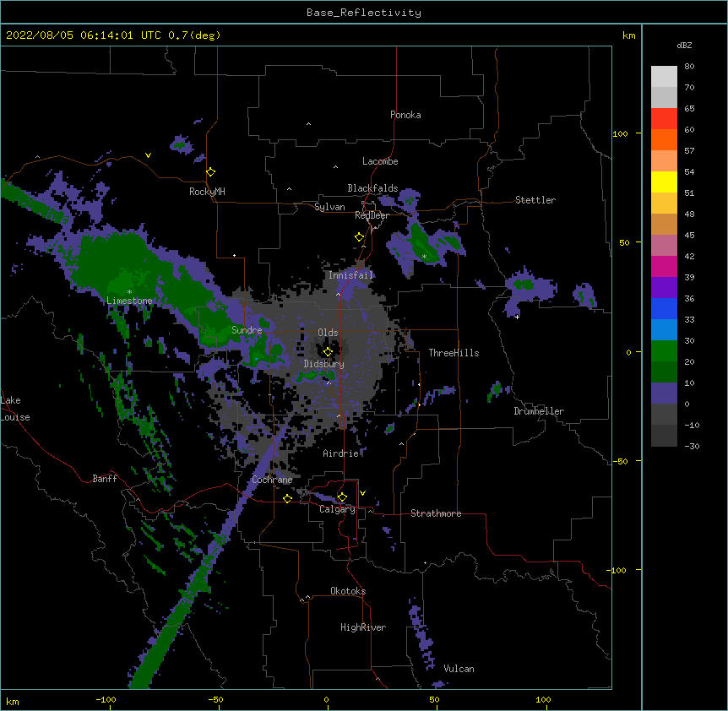The height and width of the screenshot is (711, 728).
Task: Select the Limestone label
Action: (129, 301)
